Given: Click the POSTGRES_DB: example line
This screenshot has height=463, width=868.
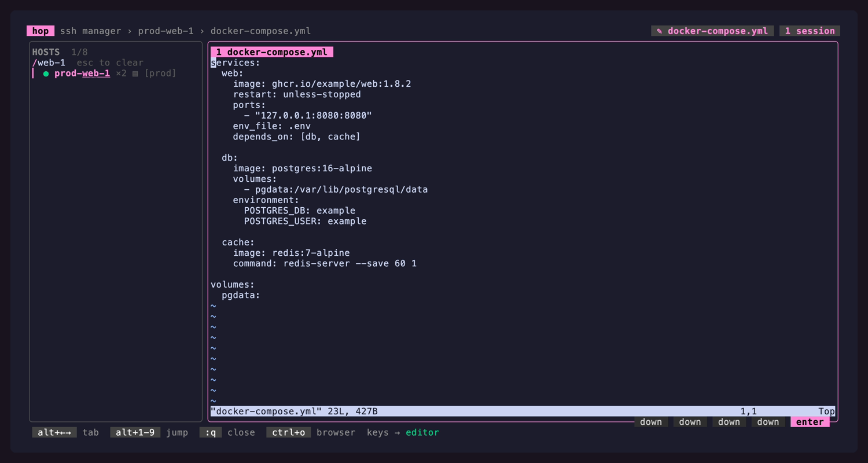Looking at the screenshot, I should [299, 211].
